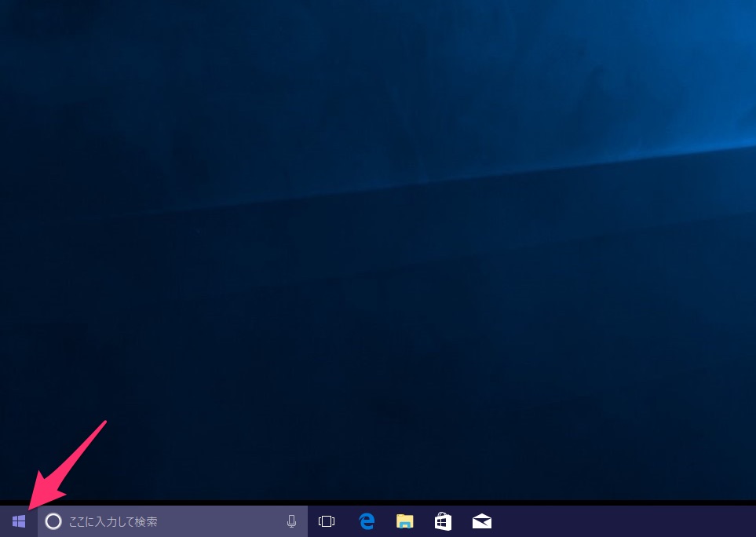
Task: Open File Explorer from the taskbar
Action: pos(404,521)
